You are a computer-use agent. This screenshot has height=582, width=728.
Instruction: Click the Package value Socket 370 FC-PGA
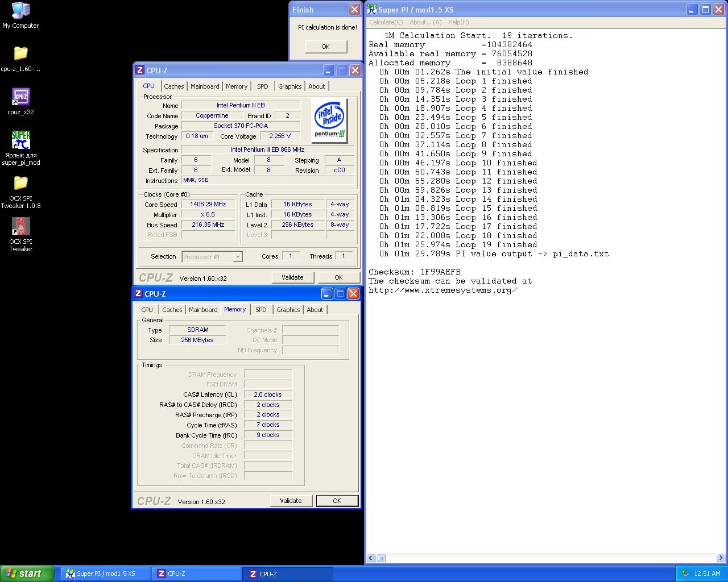[x=241, y=126]
